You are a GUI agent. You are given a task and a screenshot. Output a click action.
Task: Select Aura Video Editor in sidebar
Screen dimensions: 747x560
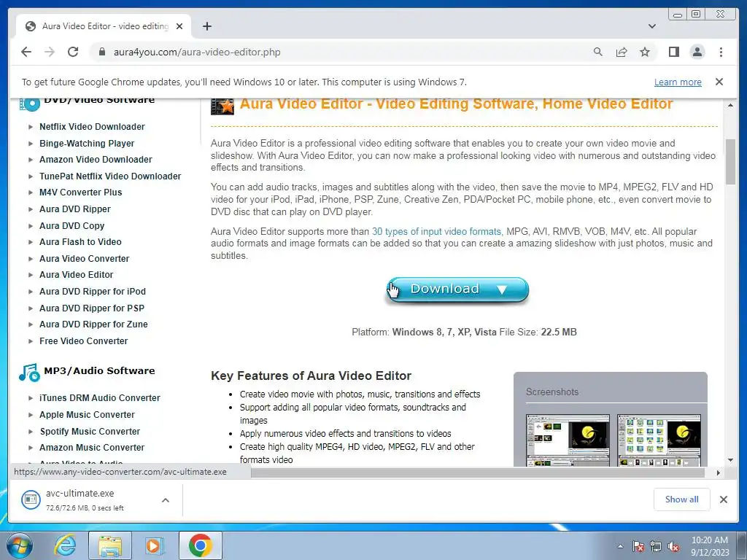(x=76, y=275)
